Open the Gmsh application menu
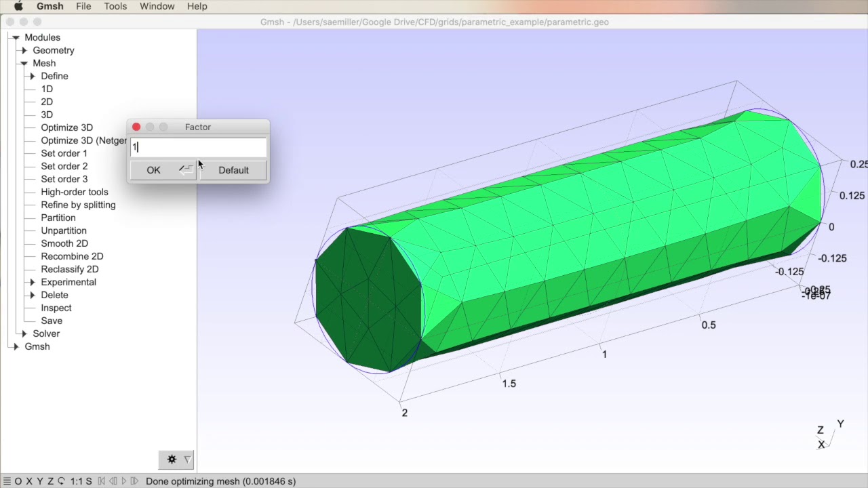Screen dimensions: 868x488 (x=50, y=6)
